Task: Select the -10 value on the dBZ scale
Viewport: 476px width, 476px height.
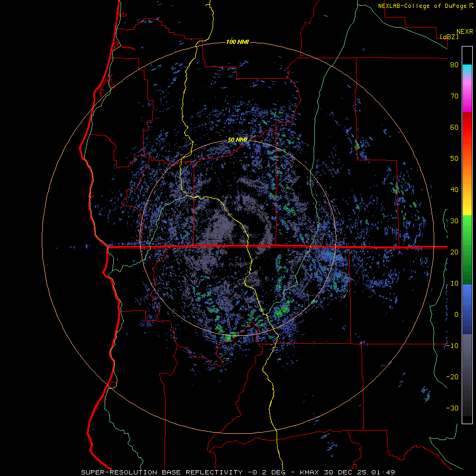Action: pos(452,346)
